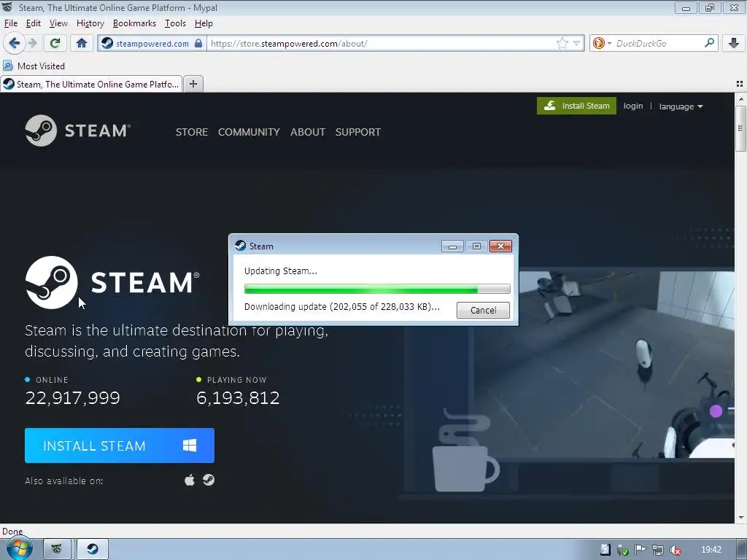Click the Steam icon in dialog title bar
The width and height of the screenshot is (747, 560).
click(241, 246)
